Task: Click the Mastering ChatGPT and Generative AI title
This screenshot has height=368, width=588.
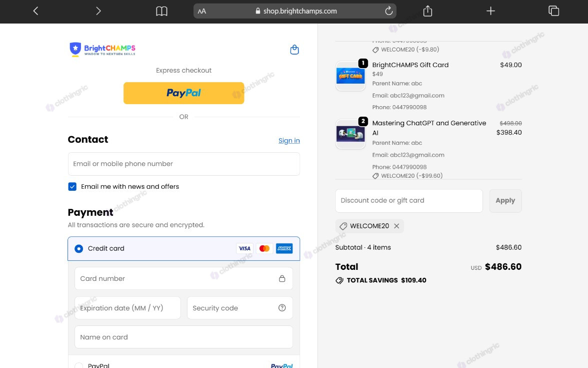Action: 429,128
